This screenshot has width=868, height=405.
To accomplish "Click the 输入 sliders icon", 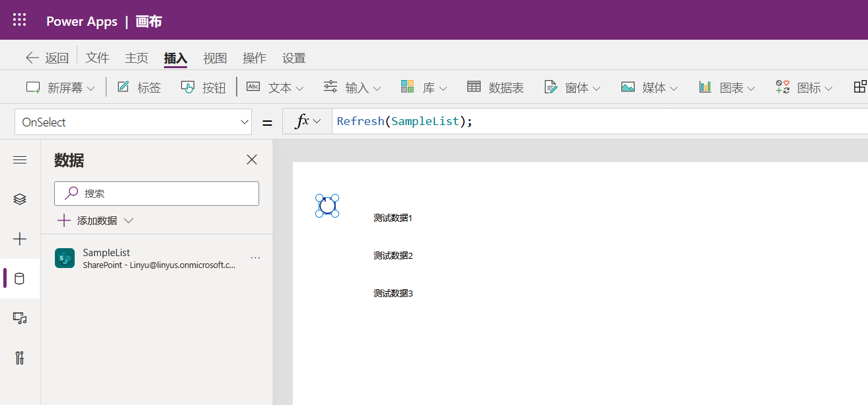I will click(x=331, y=87).
